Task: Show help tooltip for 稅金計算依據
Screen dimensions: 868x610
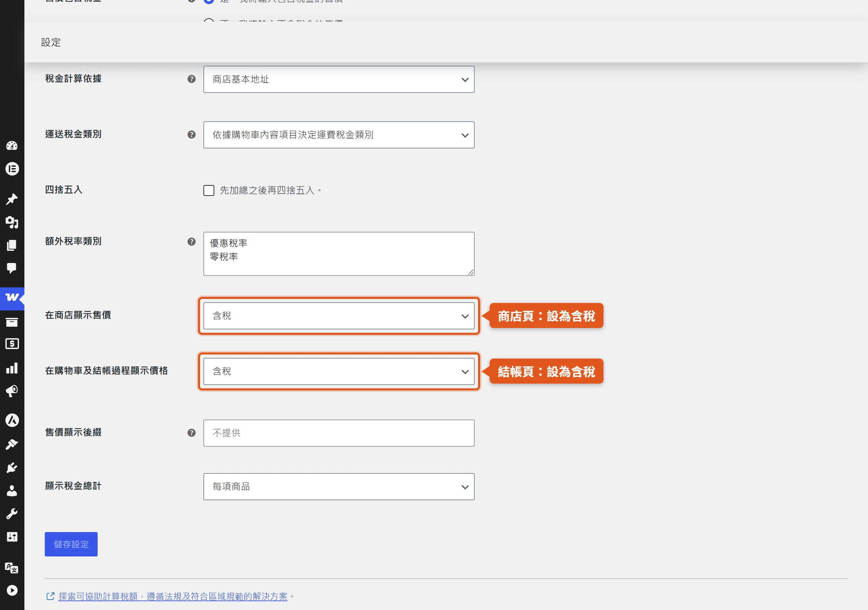Action: coord(192,79)
